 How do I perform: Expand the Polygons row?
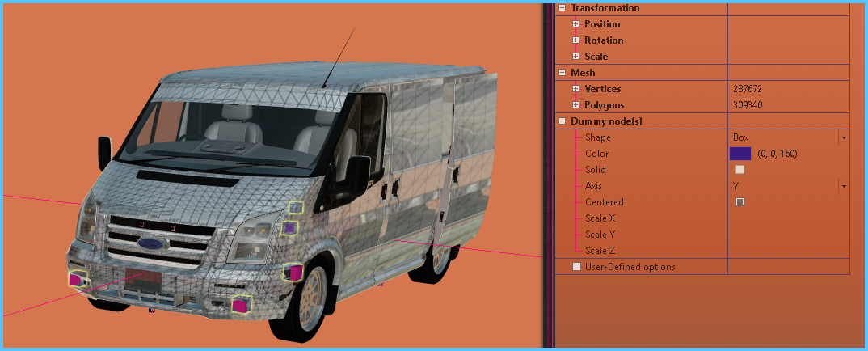click(x=575, y=105)
